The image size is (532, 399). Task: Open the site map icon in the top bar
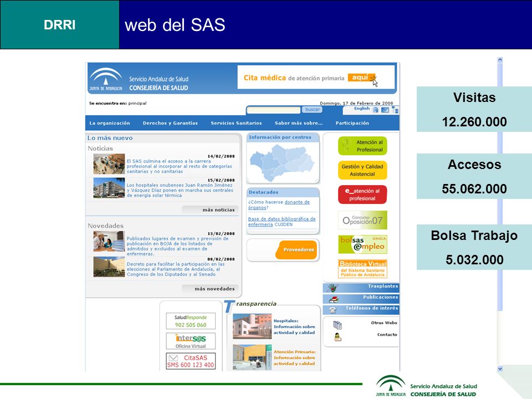point(395,110)
